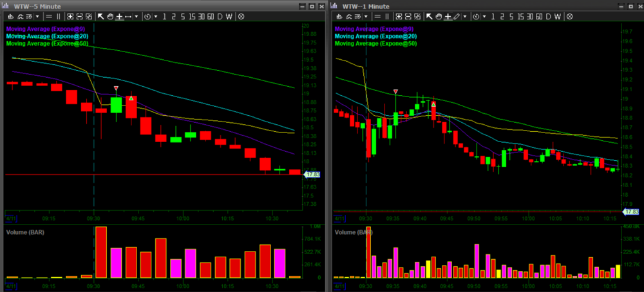Click vertical lines icon in 5 Minute toolbar

pos(59,15)
